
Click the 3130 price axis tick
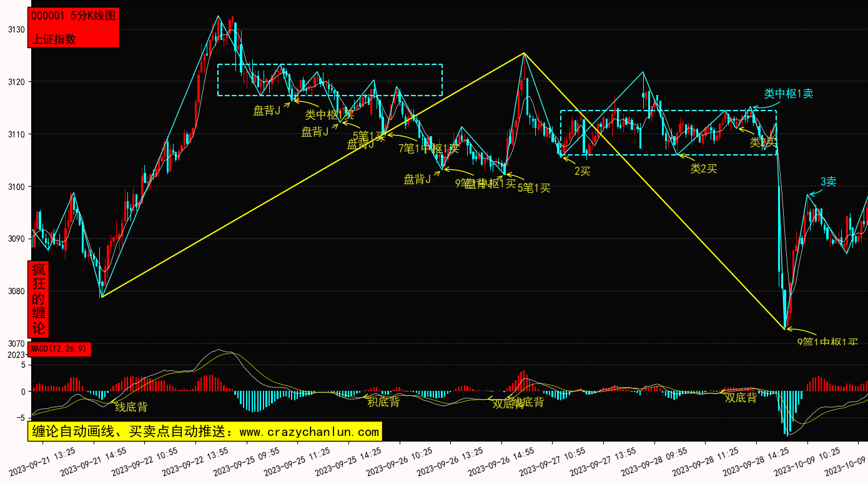(16, 30)
